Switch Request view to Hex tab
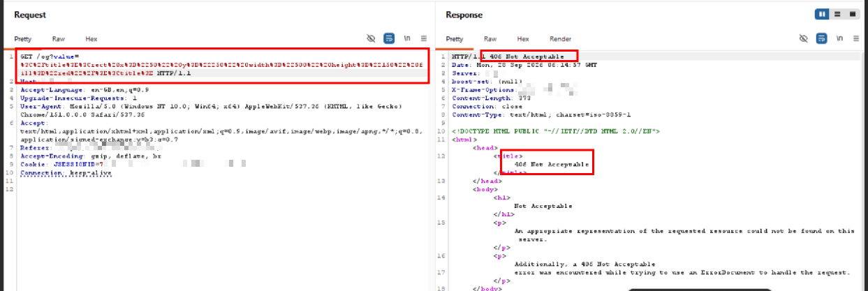The width and height of the screenshot is (868, 291). 91,39
